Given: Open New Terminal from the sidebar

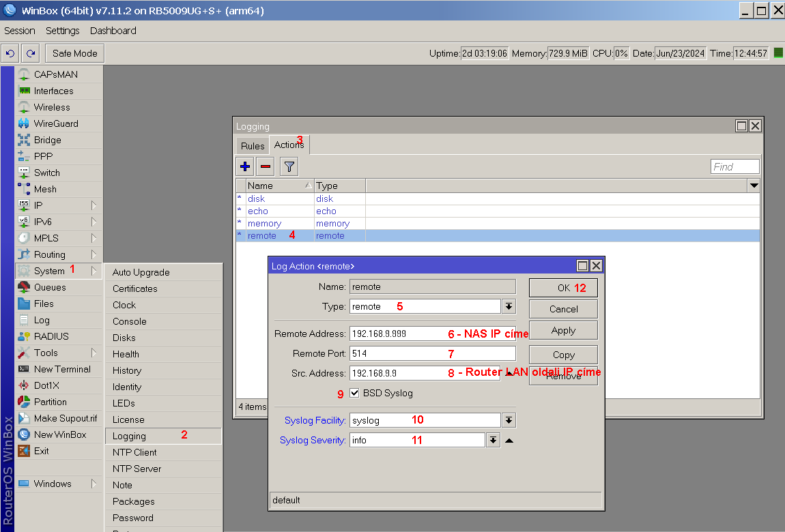Looking at the screenshot, I should click(x=61, y=369).
